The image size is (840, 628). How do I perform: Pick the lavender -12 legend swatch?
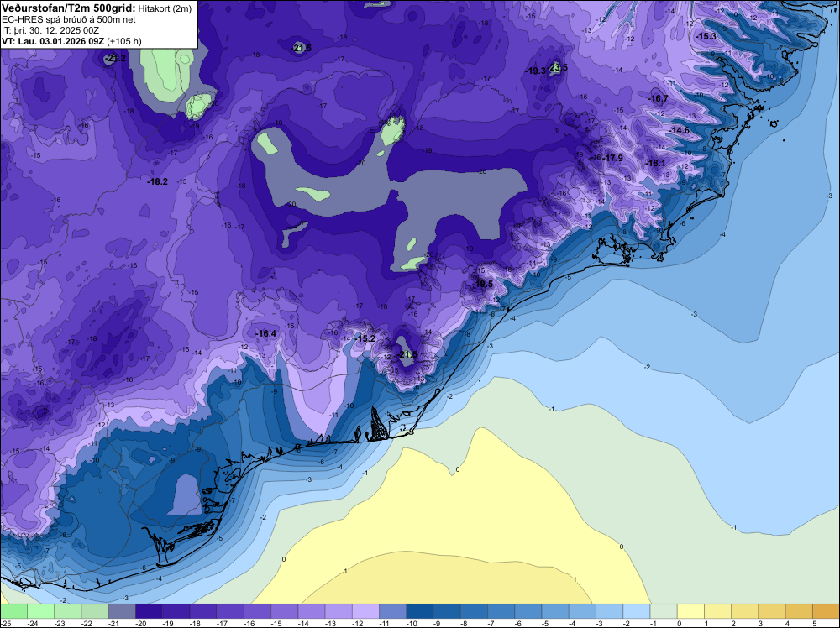click(366, 611)
